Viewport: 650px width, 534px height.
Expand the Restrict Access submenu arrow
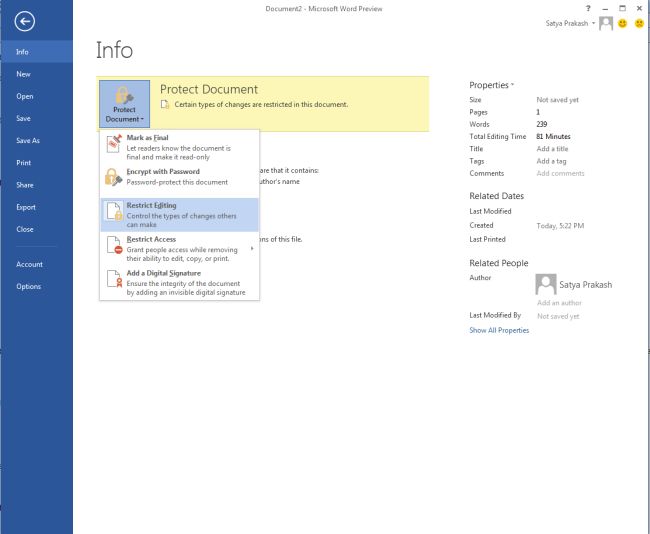[x=252, y=249]
